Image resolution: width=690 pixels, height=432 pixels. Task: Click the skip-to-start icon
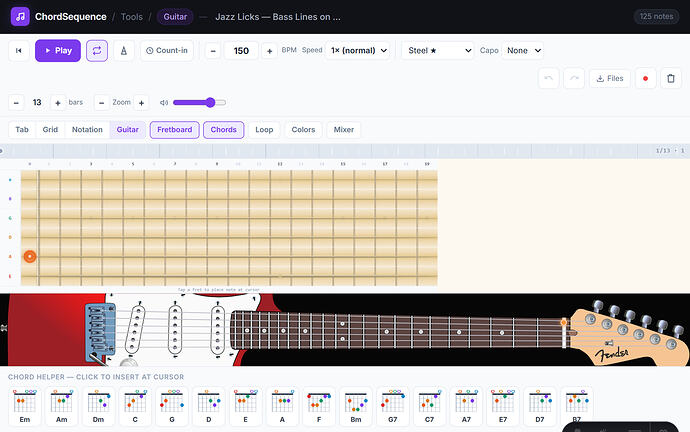(x=18, y=51)
